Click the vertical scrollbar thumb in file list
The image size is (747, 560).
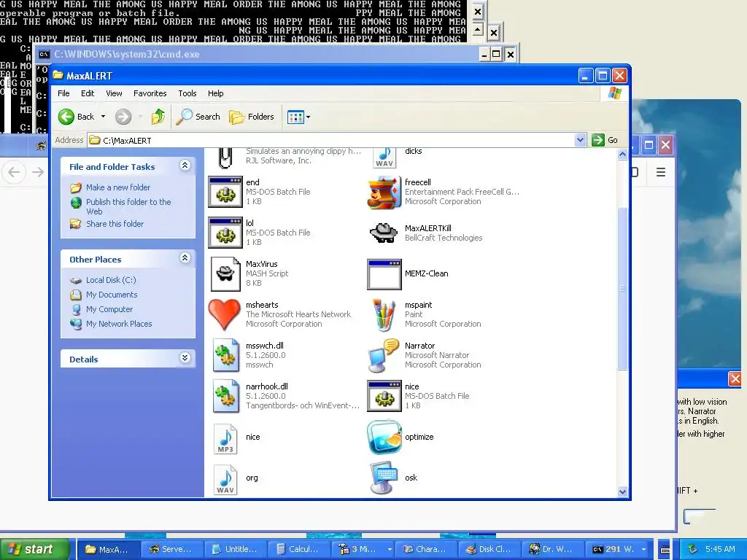pyautogui.click(x=622, y=289)
